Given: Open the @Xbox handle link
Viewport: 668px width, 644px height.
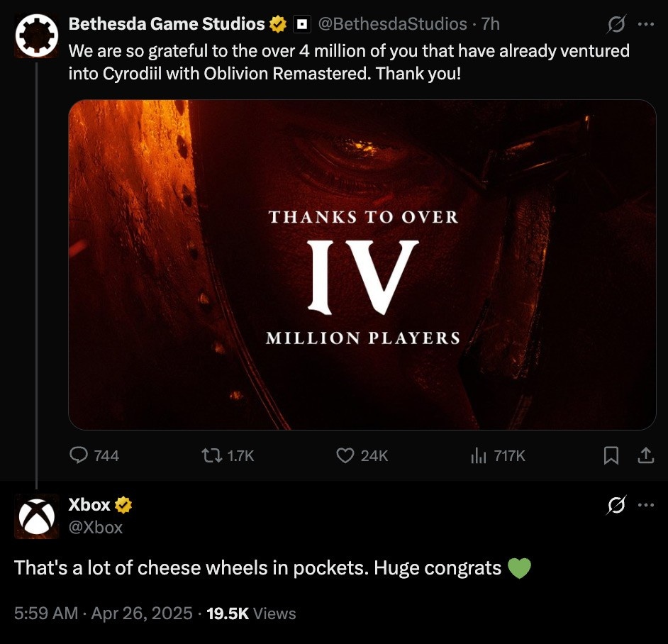Looking at the screenshot, I should pyautogui.click(x=96, y=528).
